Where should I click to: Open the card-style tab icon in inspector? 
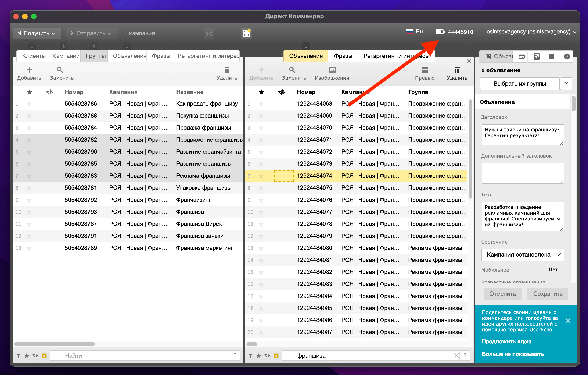(522, 57)
